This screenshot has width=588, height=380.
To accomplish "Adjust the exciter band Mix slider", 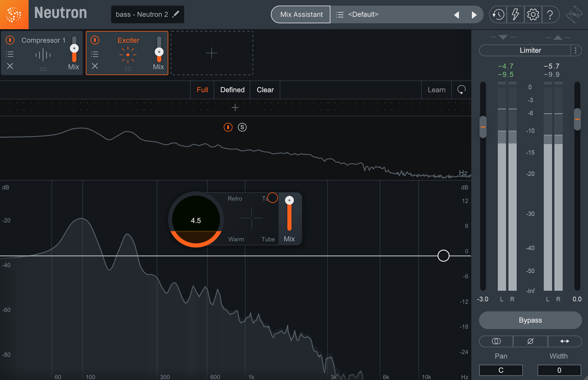I will click(x=289, y=200).
